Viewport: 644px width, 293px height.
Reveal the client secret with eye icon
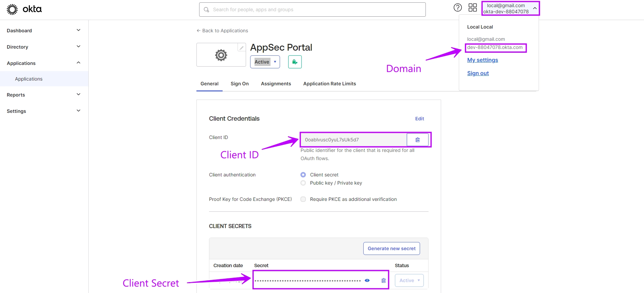click(x=367, y=280)
